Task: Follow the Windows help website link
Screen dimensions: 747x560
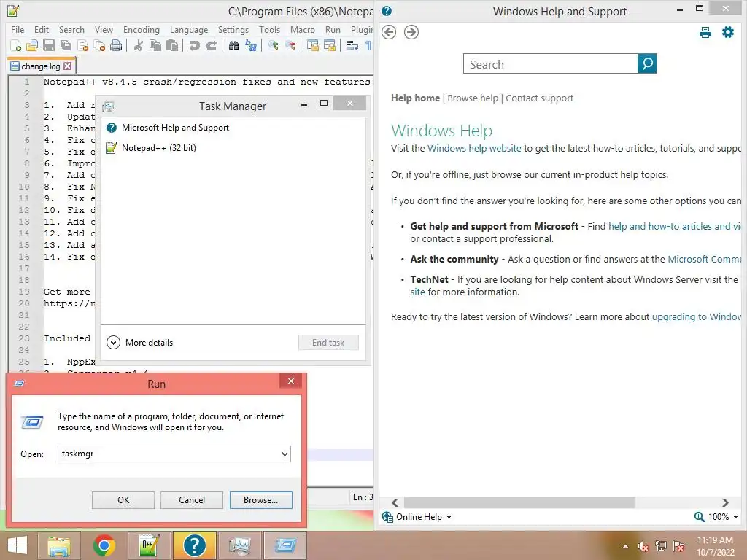Action: pyautogui.click(x=474, y=149)
